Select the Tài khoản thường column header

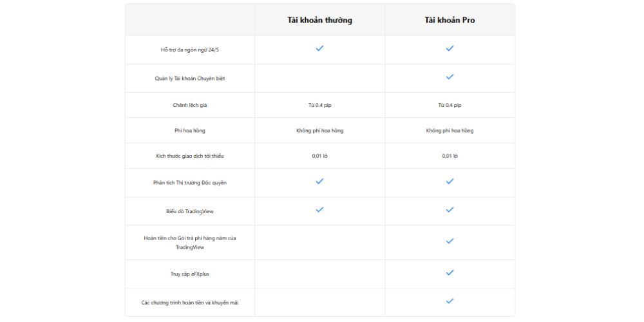pyautogui.click(x=319, y=20)
